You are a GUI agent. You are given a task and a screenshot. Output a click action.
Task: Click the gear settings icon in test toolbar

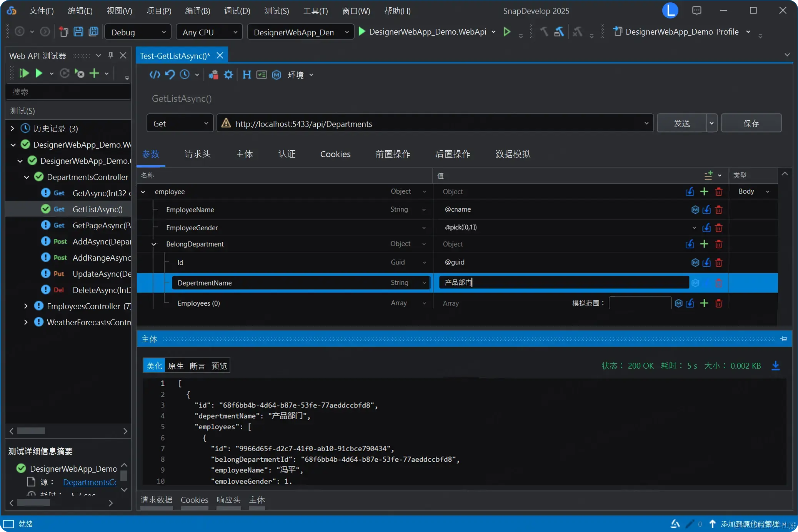tap(228, 75)
